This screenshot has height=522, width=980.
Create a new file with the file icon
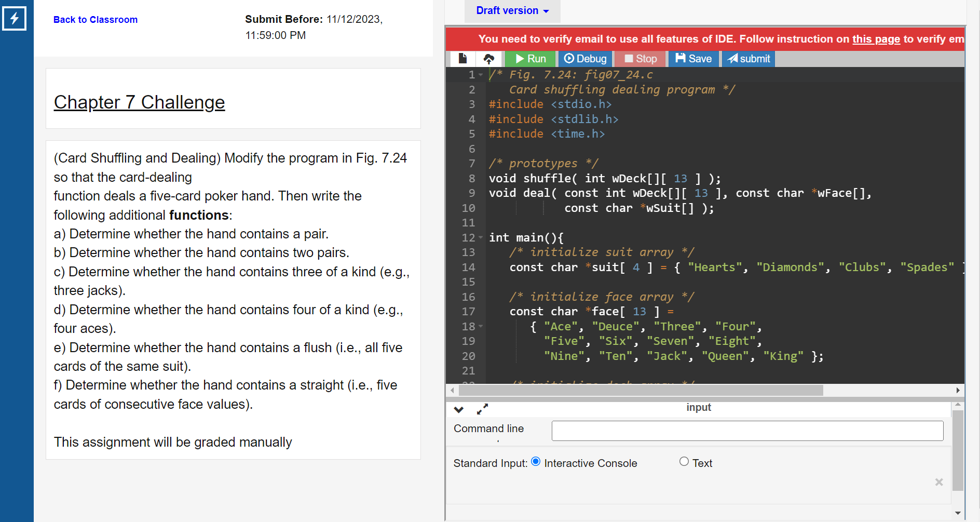462,59
